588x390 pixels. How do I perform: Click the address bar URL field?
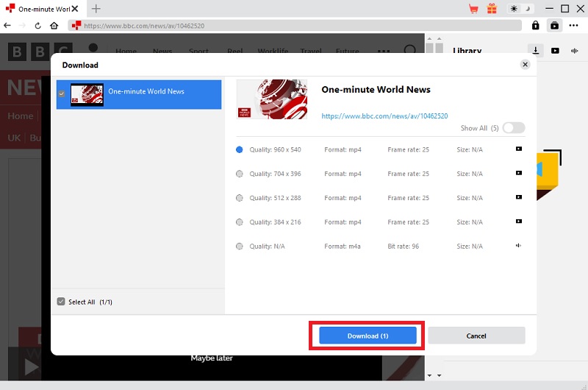(x=295, y=26)
